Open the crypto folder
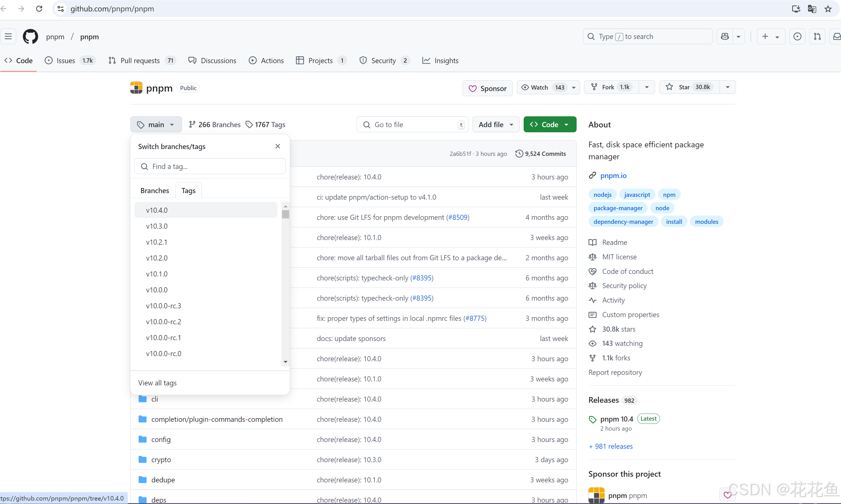841x504 pixels. click(161, 460)
